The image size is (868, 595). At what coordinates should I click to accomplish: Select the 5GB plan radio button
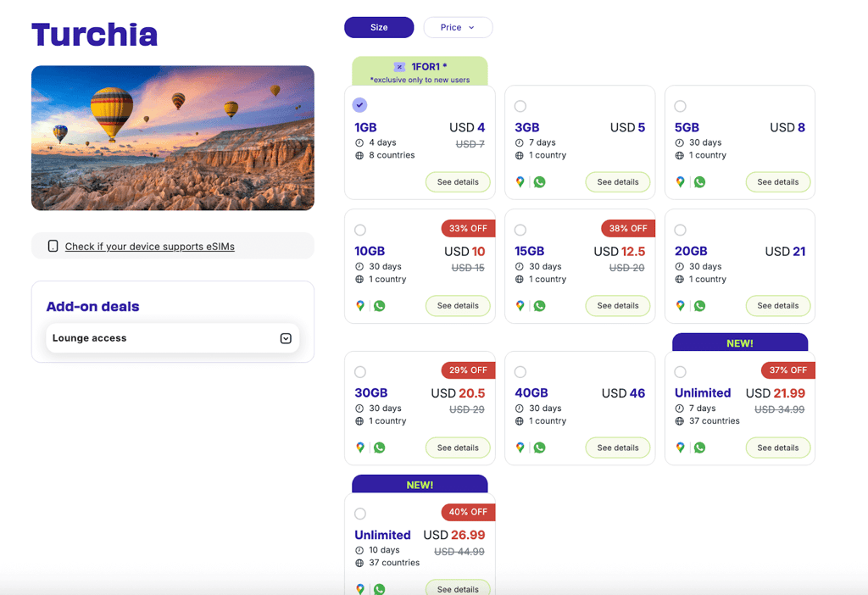pos(680,106)
